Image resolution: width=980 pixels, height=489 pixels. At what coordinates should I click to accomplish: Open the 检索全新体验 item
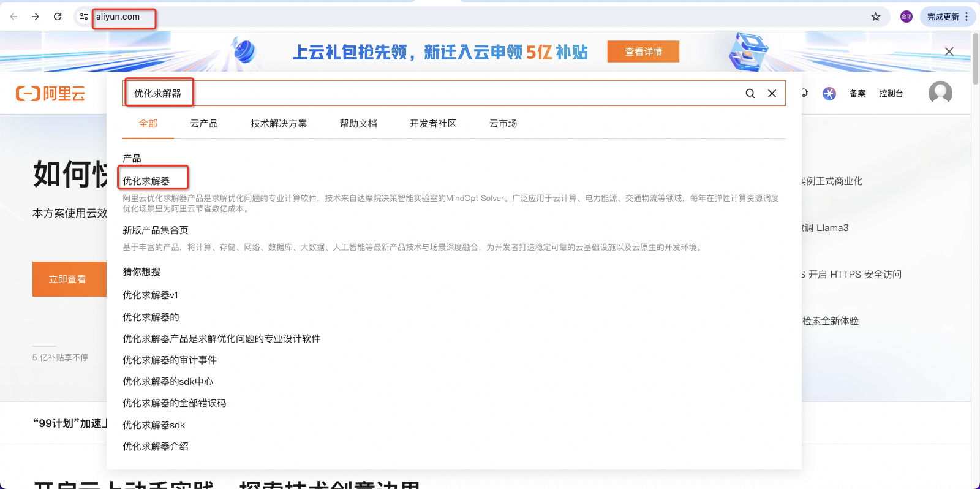831,321
